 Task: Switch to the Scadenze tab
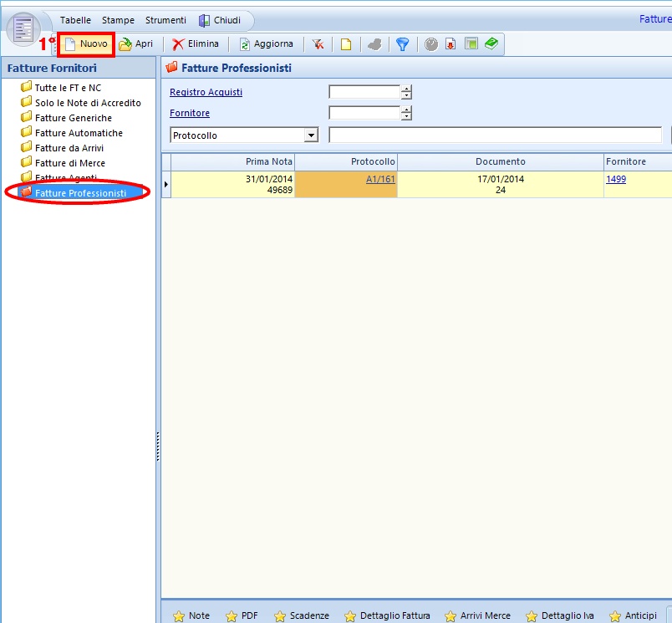point(301,615)
